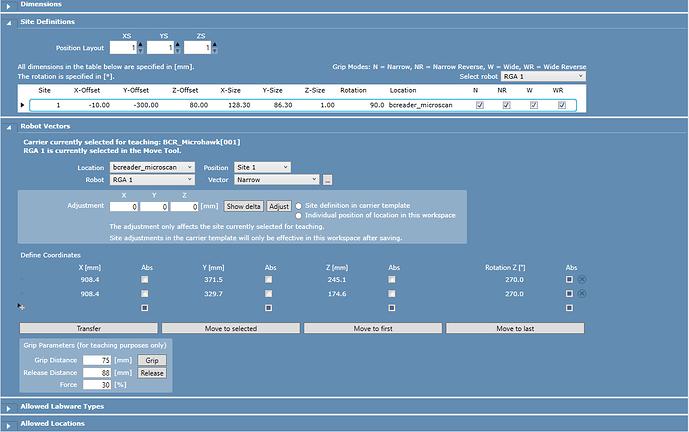Decrease the ZS position layout value
This screenshot has height=432, width=689.
pyautogui.click(x=215, y=51)
